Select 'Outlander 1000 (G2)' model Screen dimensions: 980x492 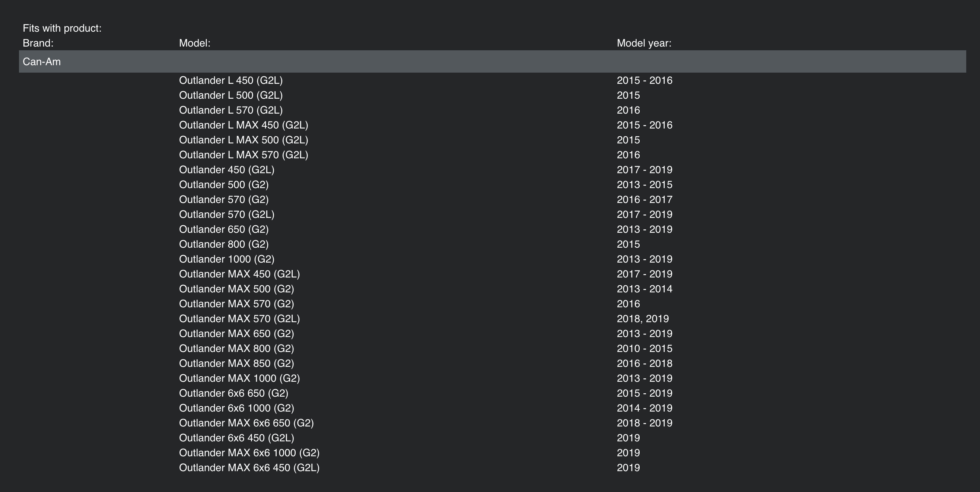[x=227, y=259]
